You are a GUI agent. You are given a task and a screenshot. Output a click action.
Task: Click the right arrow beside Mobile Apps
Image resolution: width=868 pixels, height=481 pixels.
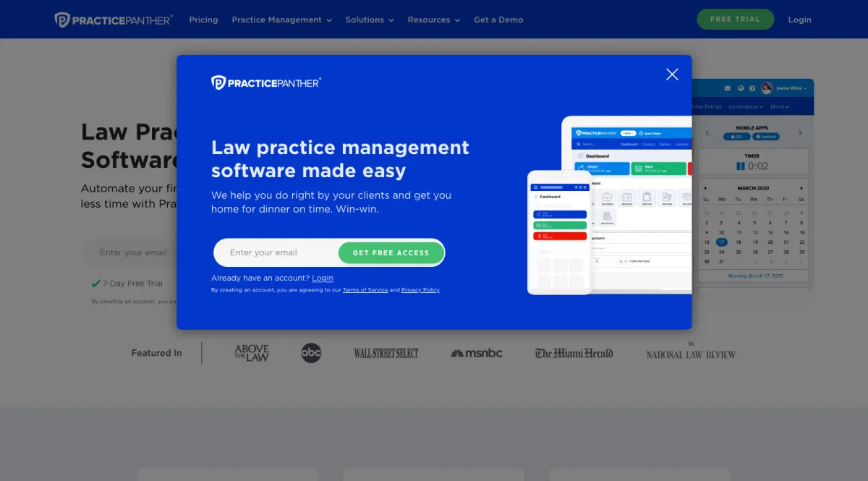(x=800, y=133)
